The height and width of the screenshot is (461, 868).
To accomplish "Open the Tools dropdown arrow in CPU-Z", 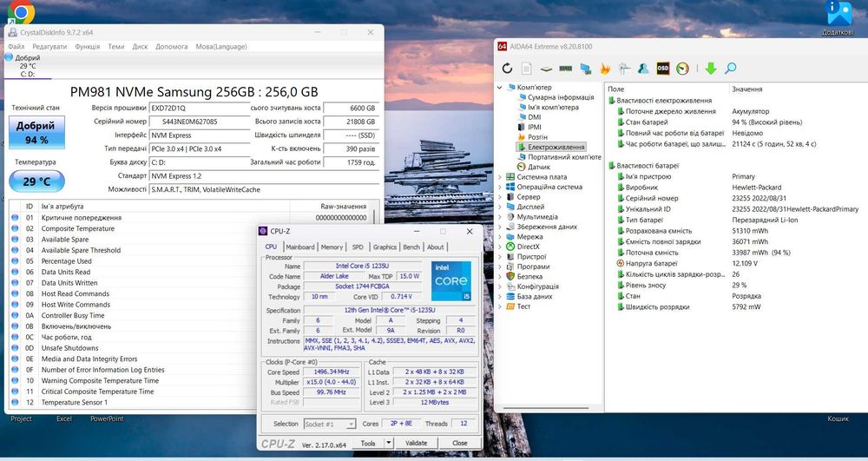I will point(389,443).
